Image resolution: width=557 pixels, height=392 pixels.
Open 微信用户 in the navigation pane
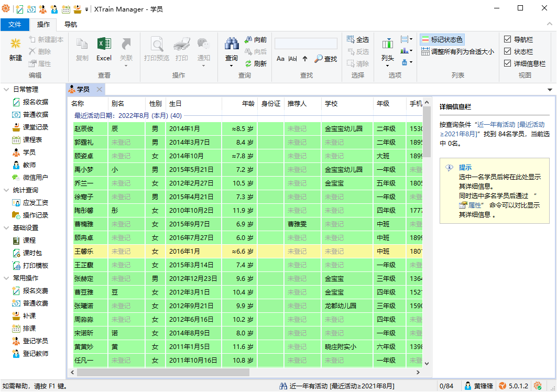coord(30,177)
